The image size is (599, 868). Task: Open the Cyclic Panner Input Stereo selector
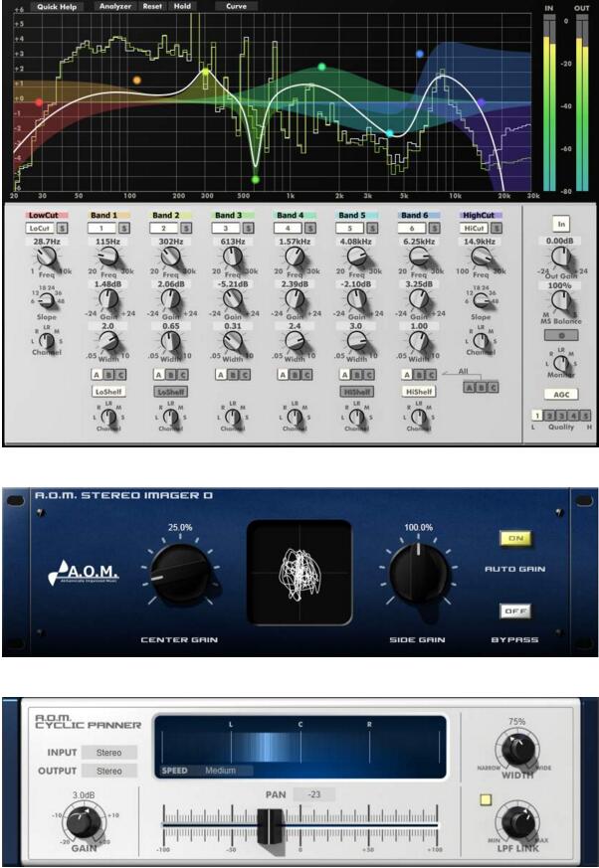[x=109, y=753]
